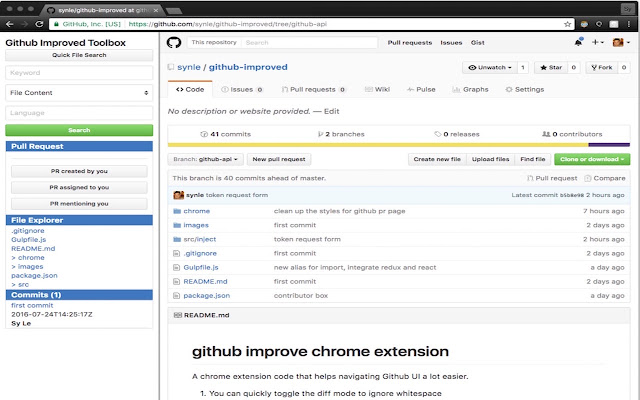Open the Unwatch dropdown

point(490,67)
